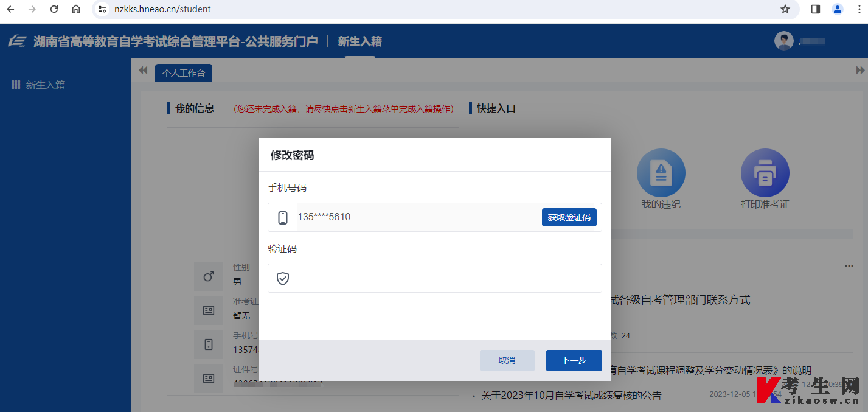This screenshot has width=868, height=412.
Task: Click the phone icon in 手机号码 field
Action: (282, 217)
